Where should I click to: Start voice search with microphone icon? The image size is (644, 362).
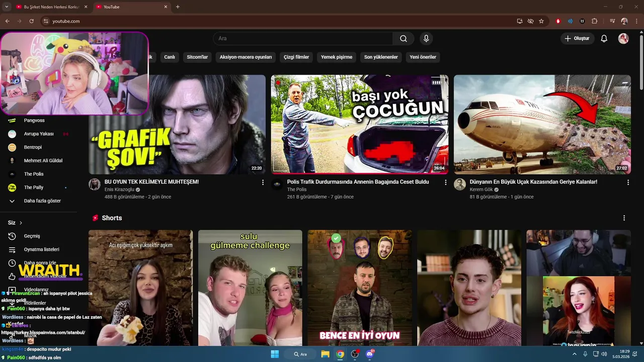click(426, 39)
